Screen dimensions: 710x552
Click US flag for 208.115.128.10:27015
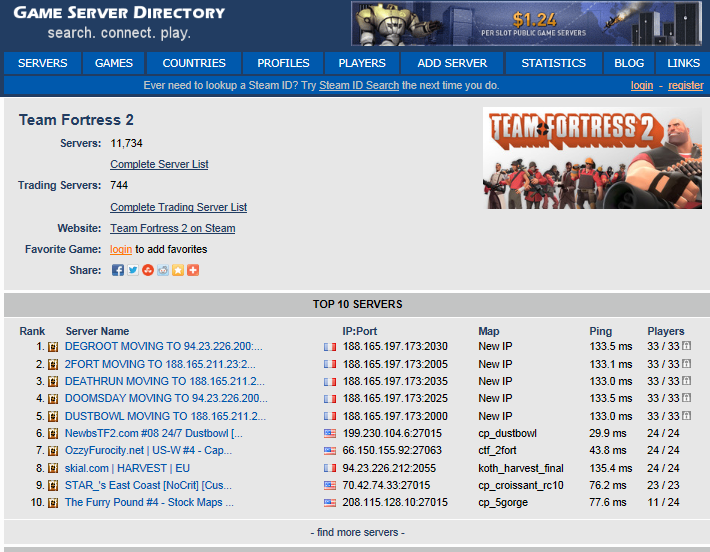tap(330, 503)
